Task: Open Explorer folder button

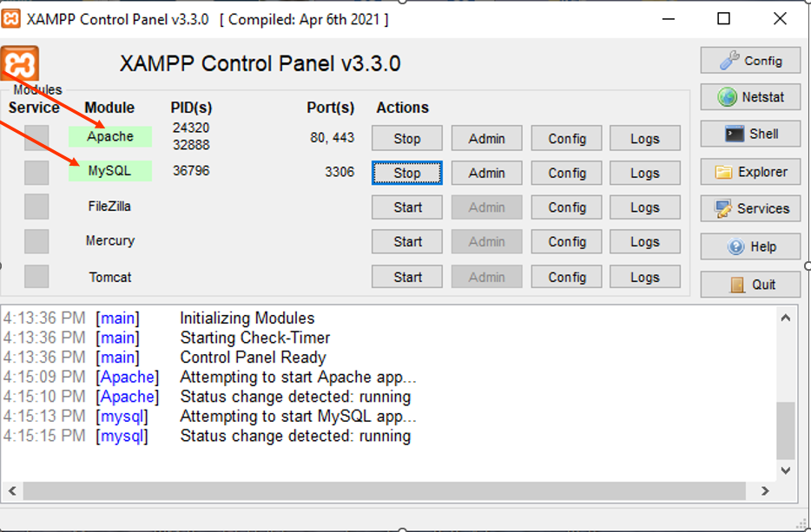Action: (750, 172)
